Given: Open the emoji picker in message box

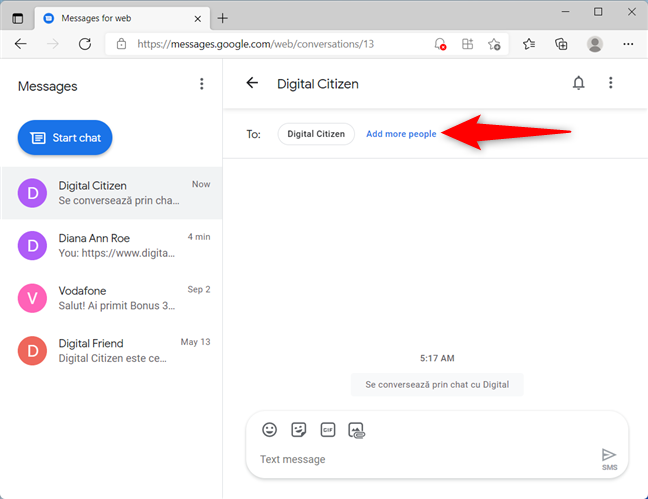Looking at the screenshot, I should pos(269,430).
